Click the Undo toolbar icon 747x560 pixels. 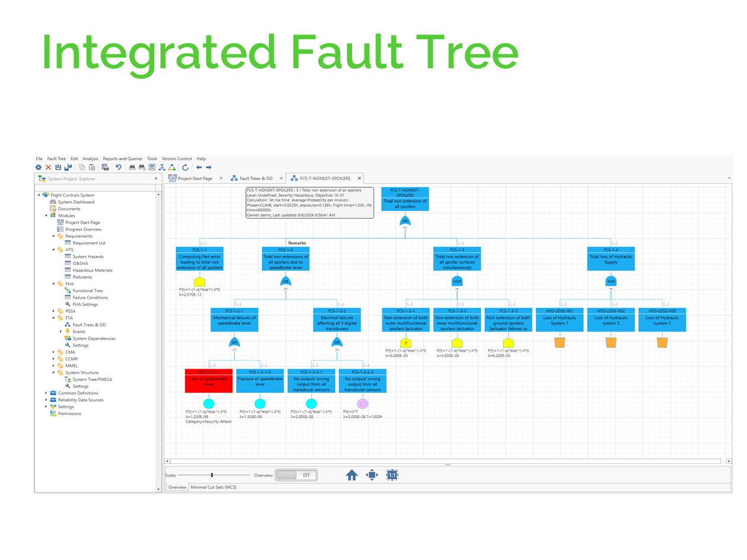[x=119, y=168]
